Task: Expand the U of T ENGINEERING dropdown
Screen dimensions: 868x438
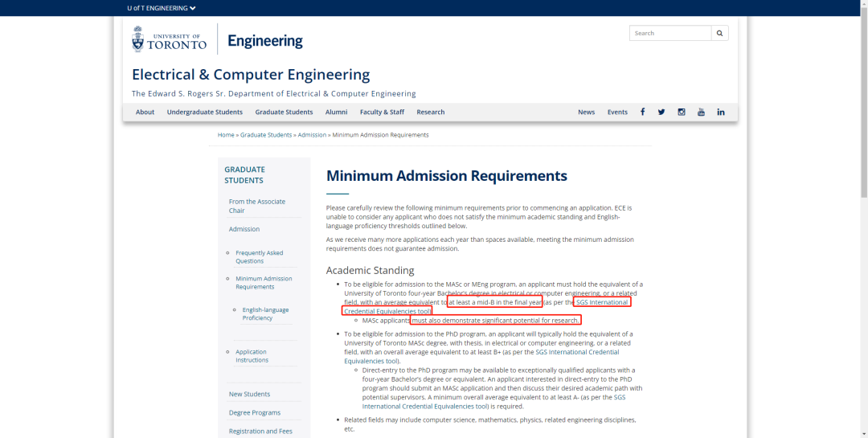Action: click(x=161, y=8)
